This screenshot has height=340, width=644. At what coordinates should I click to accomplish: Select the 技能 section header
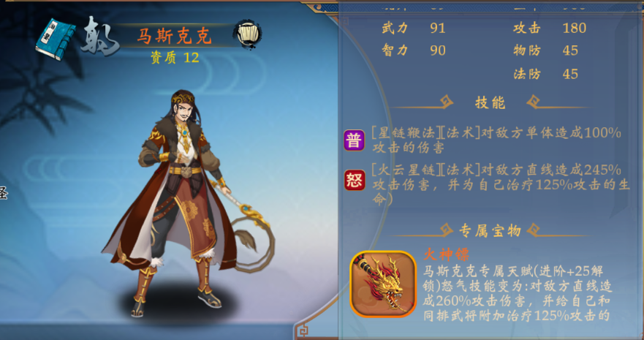(x=490, y=102)
